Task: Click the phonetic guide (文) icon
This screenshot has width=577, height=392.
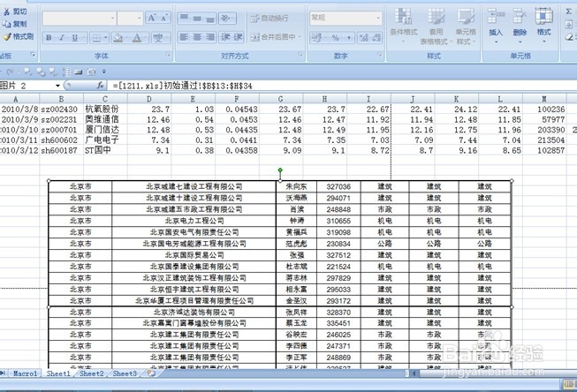Action: pyautogui.click(x=158, y=38)
